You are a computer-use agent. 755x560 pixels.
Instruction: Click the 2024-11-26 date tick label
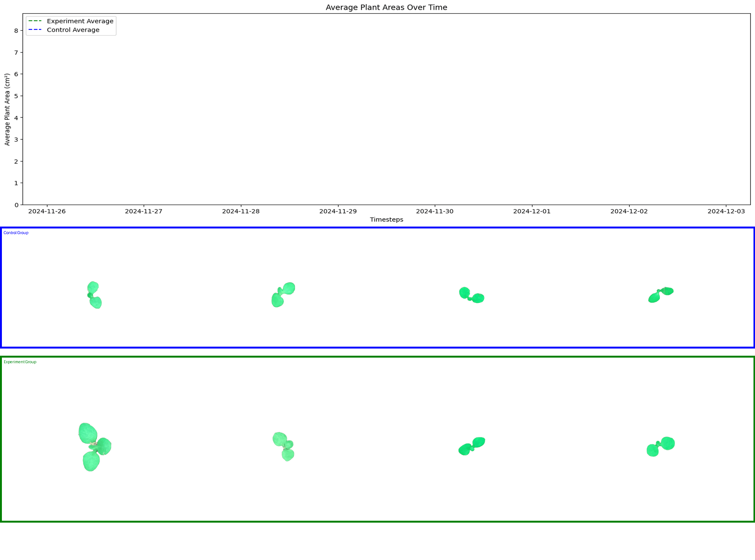coord(47,211)
